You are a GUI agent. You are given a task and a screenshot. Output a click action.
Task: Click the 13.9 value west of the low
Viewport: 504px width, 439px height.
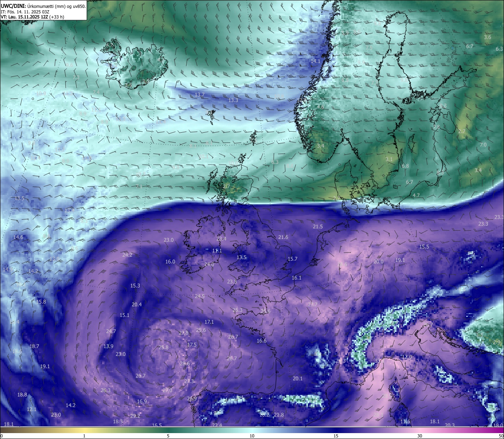click(x=108, y=346)
